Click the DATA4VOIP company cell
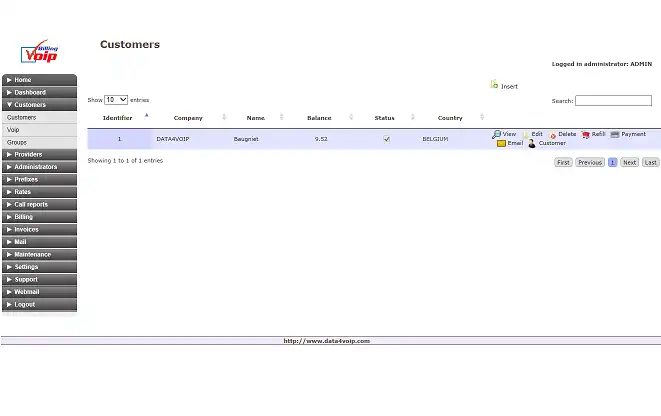The width and height of the screenshot is (661, 416). [x=173, y=139]
